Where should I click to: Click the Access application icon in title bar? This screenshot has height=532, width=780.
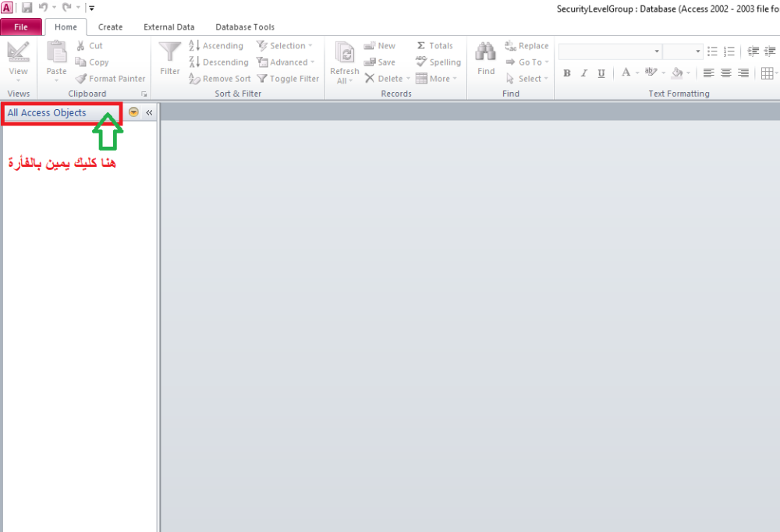[6, 8]
